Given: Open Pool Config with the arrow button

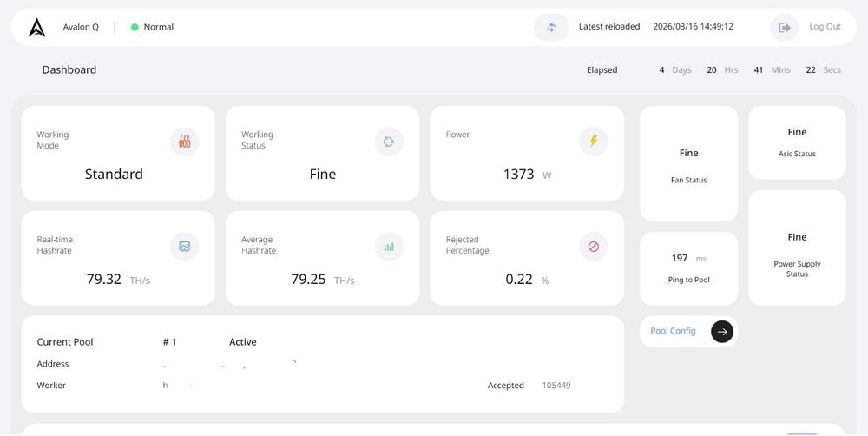Looking at the screenshot, I should [x=722, y=331].
